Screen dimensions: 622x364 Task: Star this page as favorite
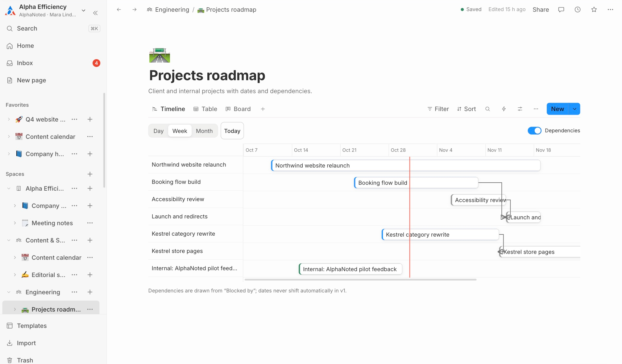[x=594, y=10]
